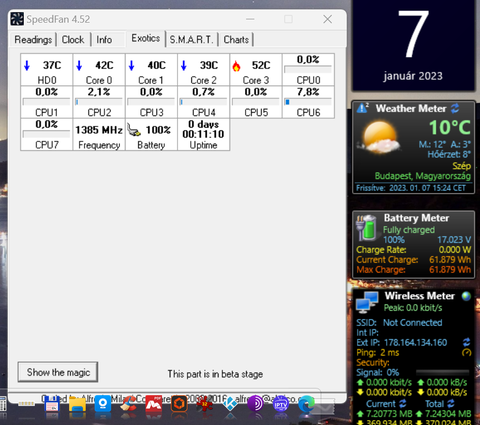Click the 37C HD0 temperature value
The width and height of the screenshot is (480, 425).
point(52,65)
